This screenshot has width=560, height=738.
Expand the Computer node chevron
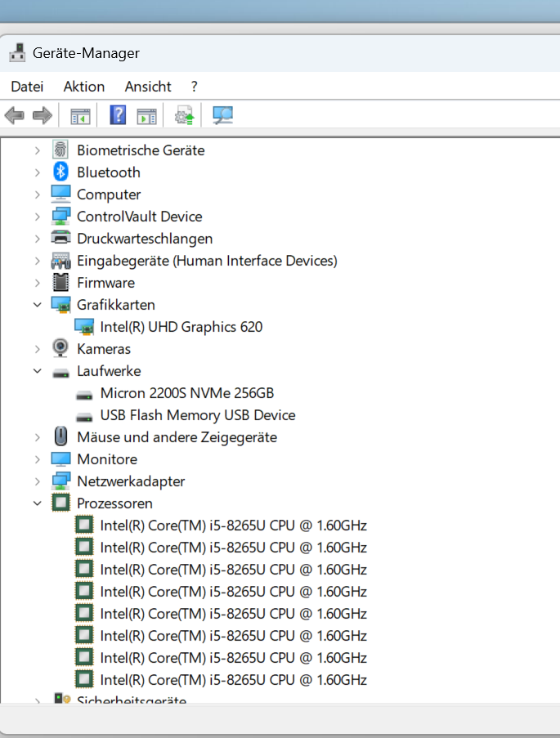tap(38, 195)
